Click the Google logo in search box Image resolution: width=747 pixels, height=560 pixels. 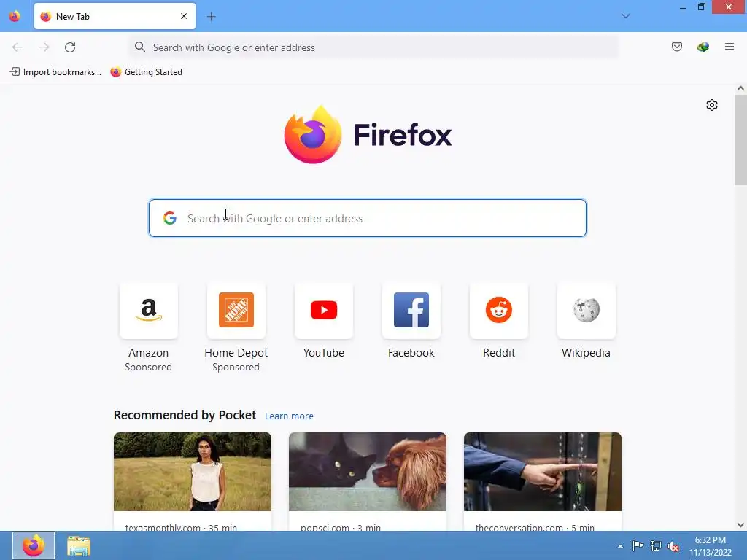coord(169,218)
